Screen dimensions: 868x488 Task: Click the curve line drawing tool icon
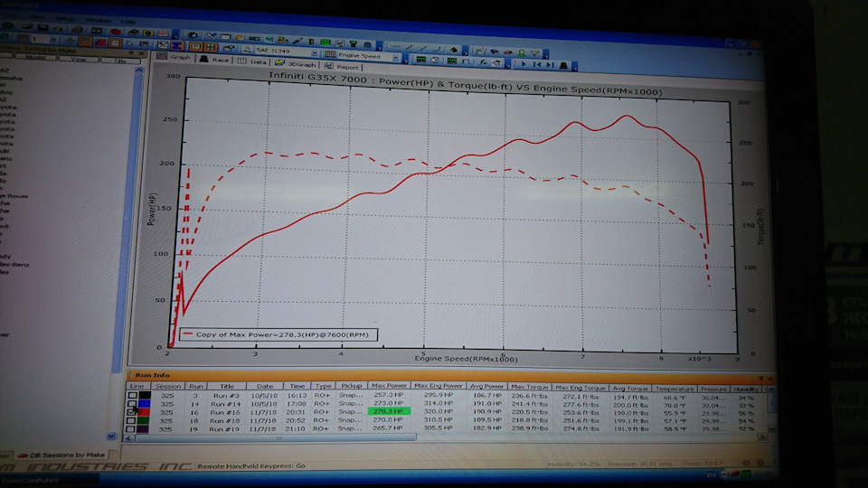(x=438, y=49)
